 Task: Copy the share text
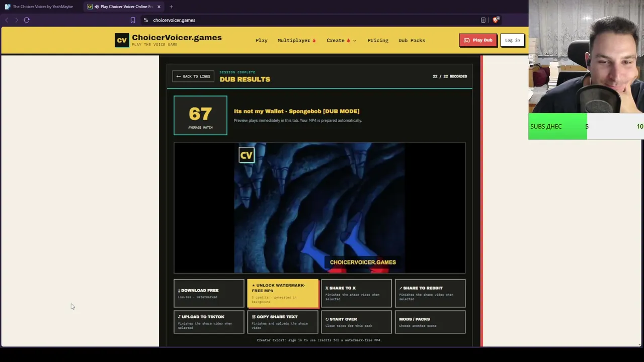click(x=283, y=322)
